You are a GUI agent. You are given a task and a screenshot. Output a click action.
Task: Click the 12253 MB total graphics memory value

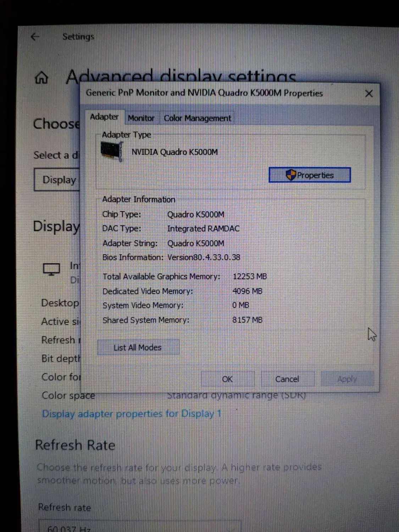[250, 277]
